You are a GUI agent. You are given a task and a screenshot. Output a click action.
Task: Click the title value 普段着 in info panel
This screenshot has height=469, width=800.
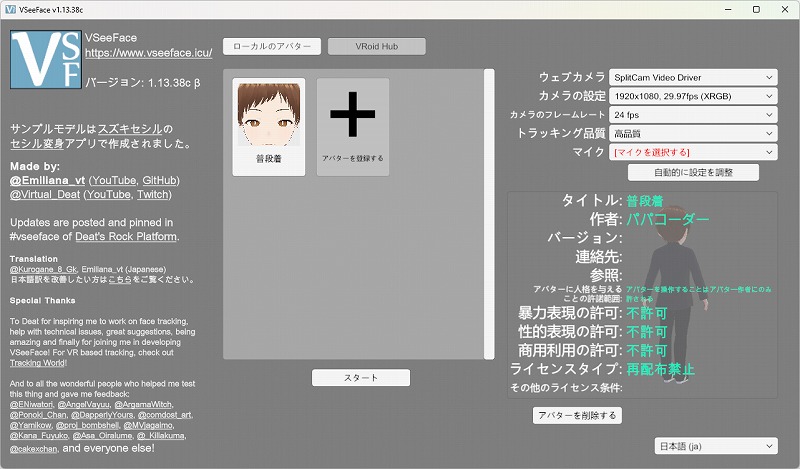pyautogui.click(x=644, y=201)
